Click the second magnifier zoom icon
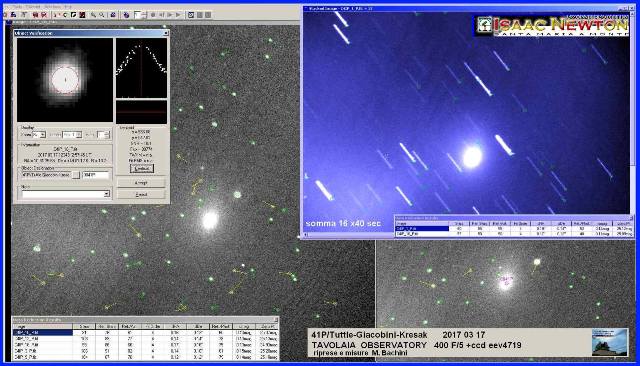This screenshot has width=640, height=366. point(102,15)
